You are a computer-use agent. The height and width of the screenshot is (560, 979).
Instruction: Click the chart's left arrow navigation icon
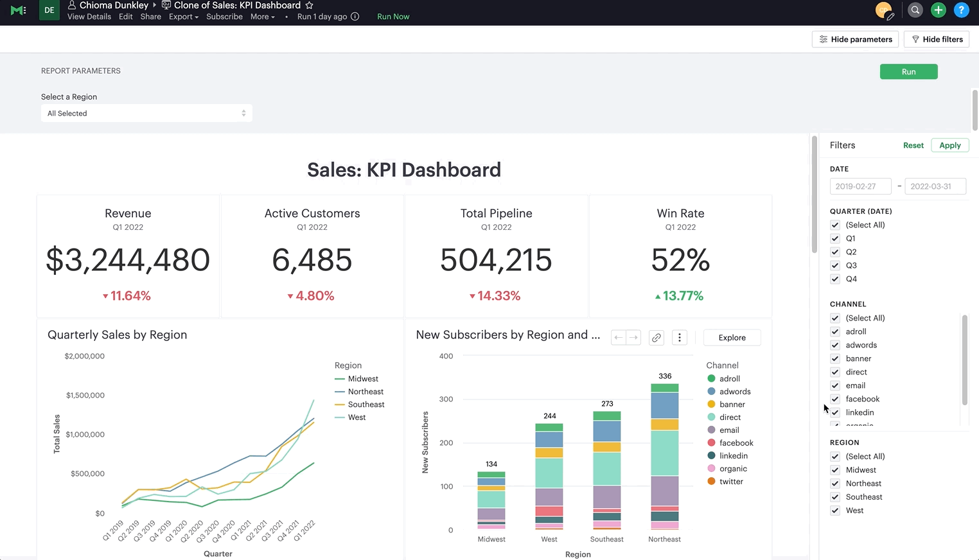click(619, 338)
